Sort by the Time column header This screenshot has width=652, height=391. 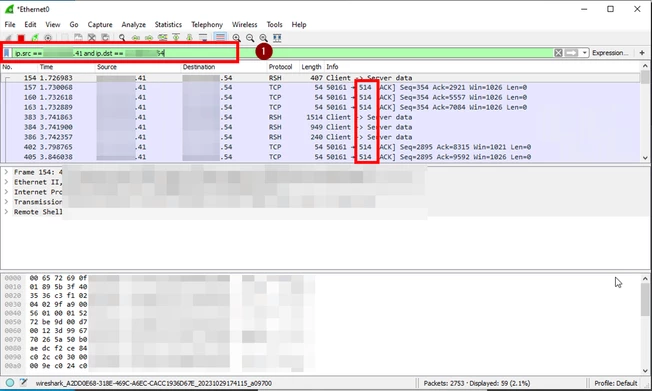click(x=67, y=67)
